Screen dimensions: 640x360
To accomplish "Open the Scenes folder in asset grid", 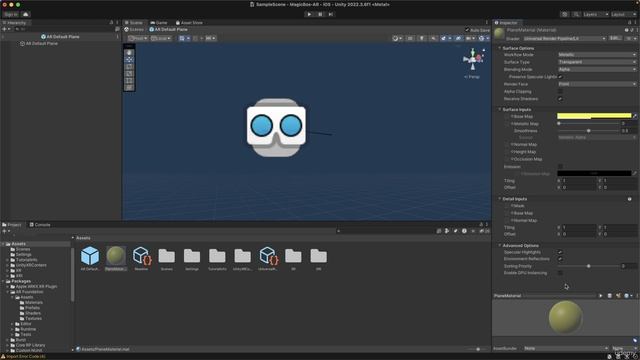I will [167, 256].
